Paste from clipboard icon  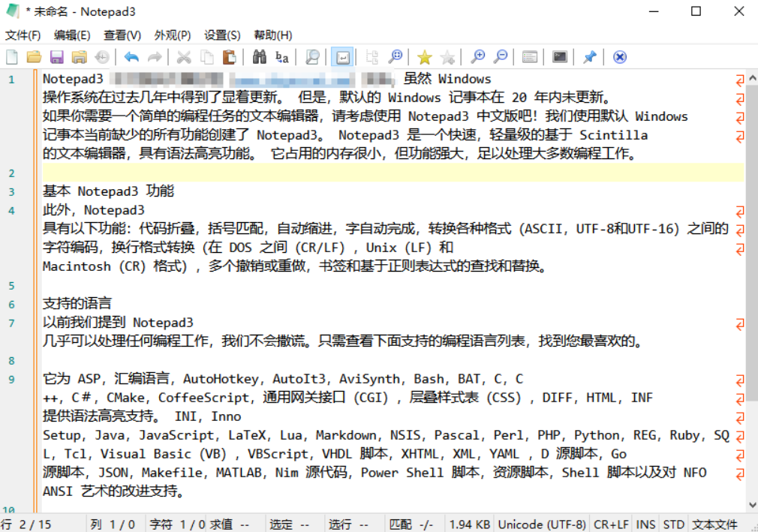tap(229, 57)
